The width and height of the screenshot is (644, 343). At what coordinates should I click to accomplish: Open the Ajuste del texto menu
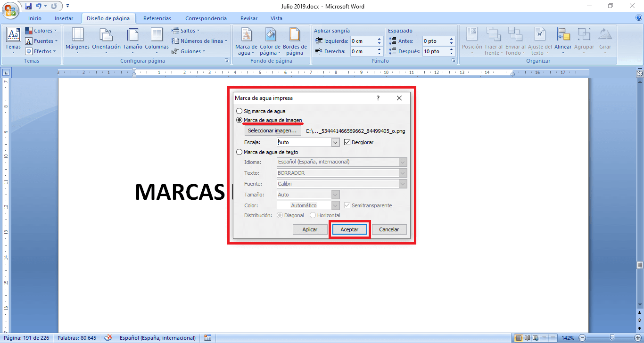click(540, 41)
